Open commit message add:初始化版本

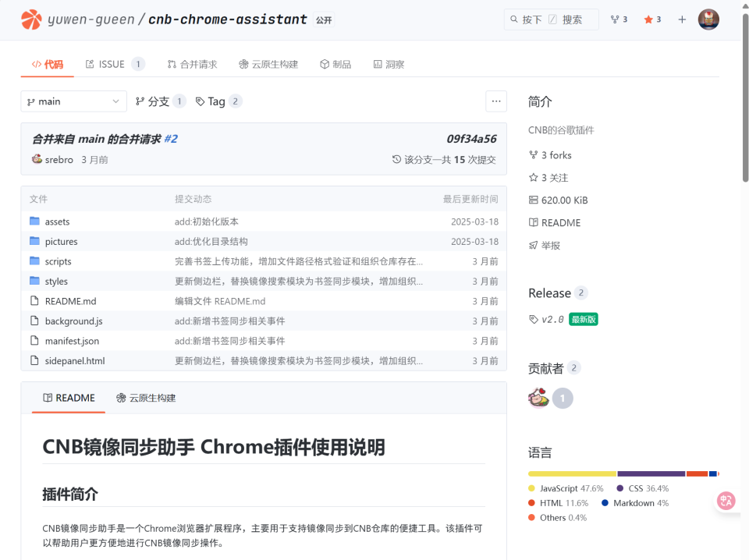(206, 222)
